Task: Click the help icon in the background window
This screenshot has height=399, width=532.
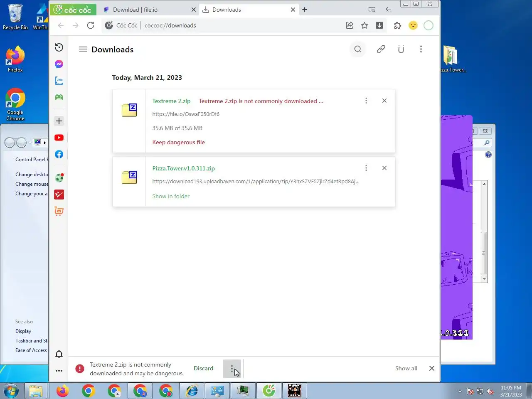Action: (488, 155)
